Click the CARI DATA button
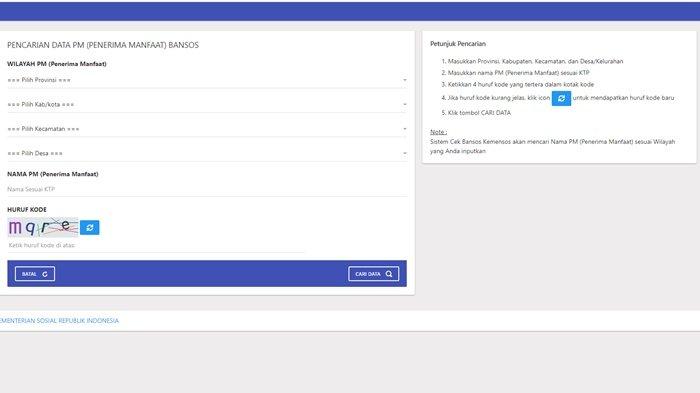The image size is (700, 393). 374,274
